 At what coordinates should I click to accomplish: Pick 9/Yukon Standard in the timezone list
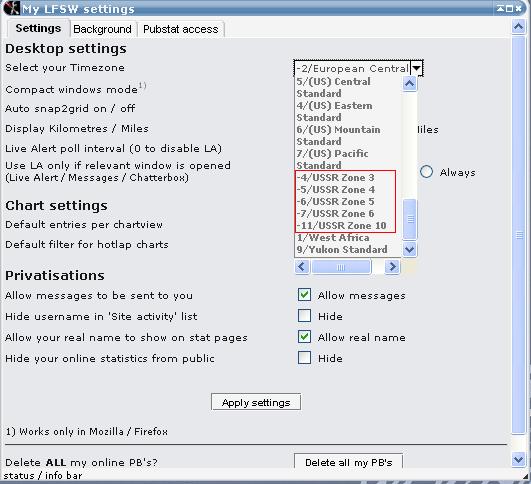pyautogui.click(x=342, y=250)
